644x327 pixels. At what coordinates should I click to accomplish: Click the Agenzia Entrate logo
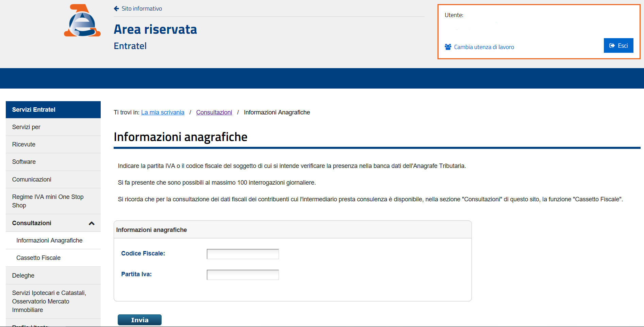coord(82,21)
